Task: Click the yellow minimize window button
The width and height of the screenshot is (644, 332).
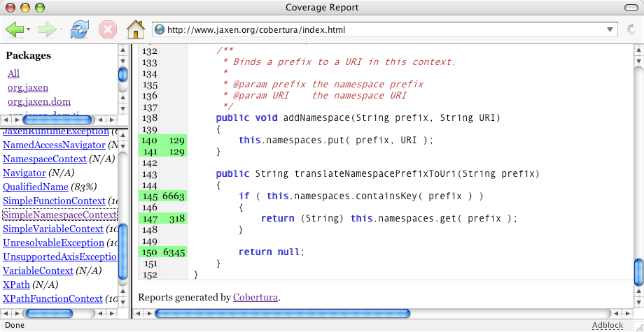Action: [25, 8]
